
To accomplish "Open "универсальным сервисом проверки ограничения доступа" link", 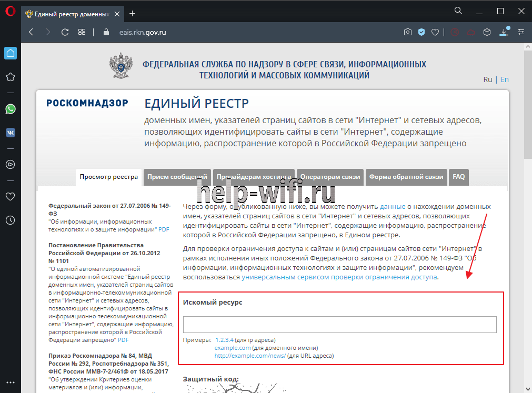I will pyautogui.click(x=339, y=277).
